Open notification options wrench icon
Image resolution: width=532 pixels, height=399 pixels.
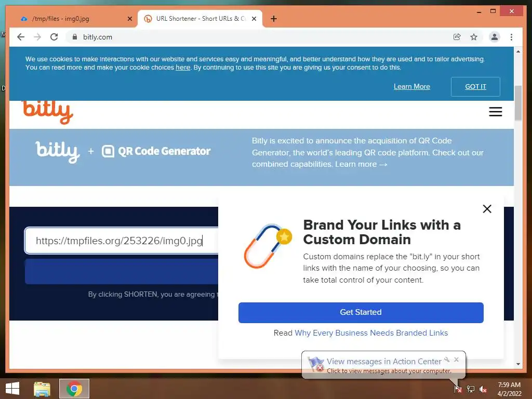point(447,360)
